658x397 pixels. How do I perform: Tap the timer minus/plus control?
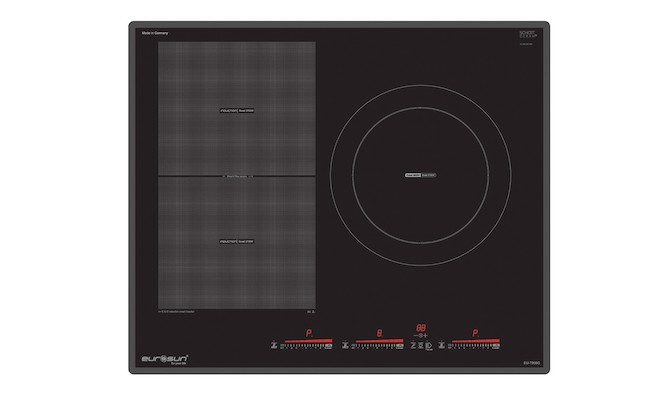[x=421, y=335]
